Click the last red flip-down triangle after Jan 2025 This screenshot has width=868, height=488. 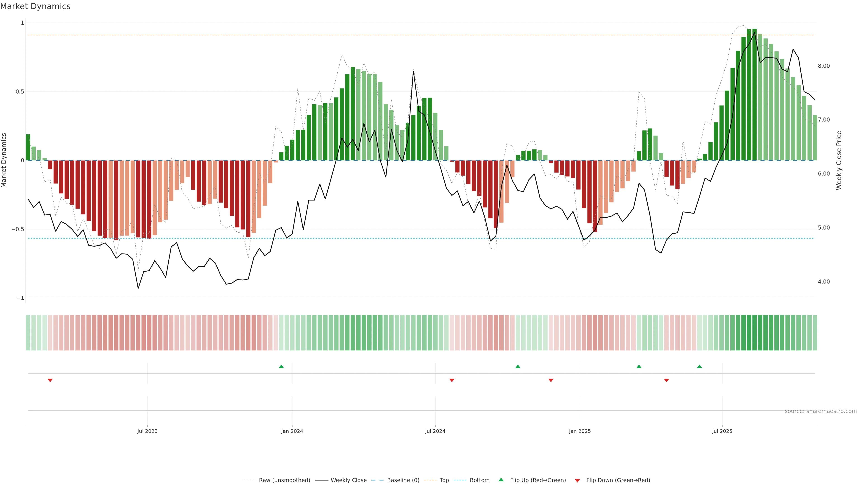(x=666, y=380)
